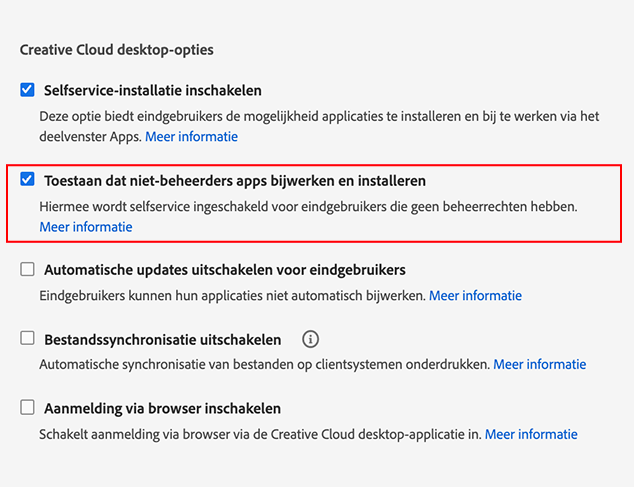Check the Aanmelding via browser inschakelen checkbox
Screen dimensions: 634x487
click(28, 409)
